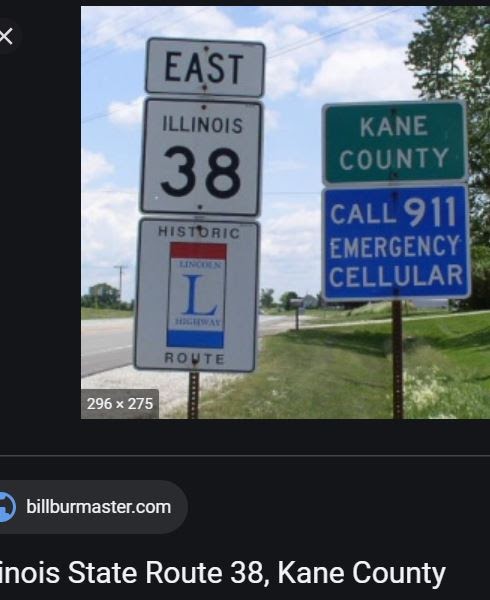Click the Illinois 38 route shield
Image resolution: width=490 pixels, height=600 pixels.
click(201, 157)
